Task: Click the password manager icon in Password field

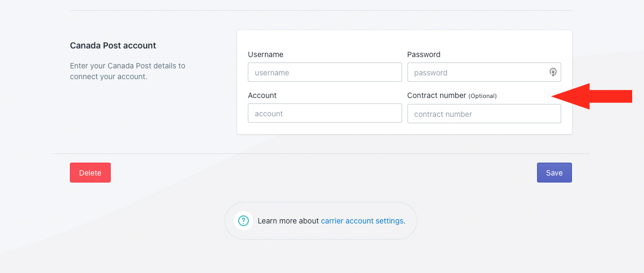Action: coord(553,72)
